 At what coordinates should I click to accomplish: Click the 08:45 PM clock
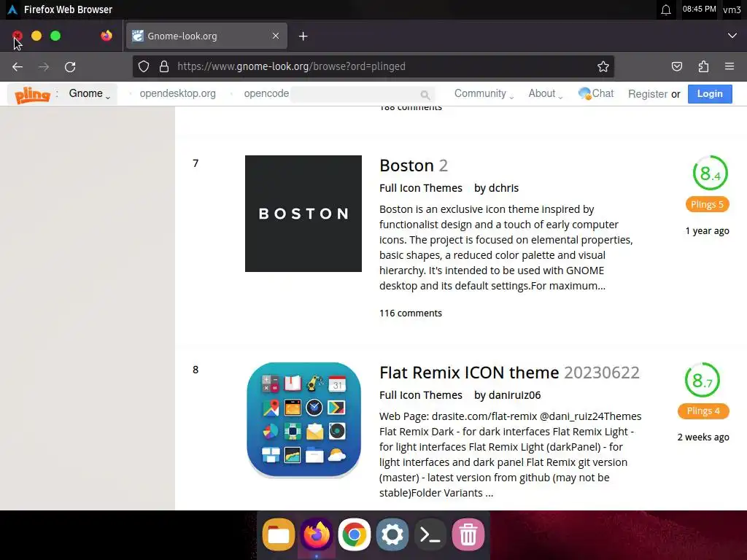click(x=699, y=9)
